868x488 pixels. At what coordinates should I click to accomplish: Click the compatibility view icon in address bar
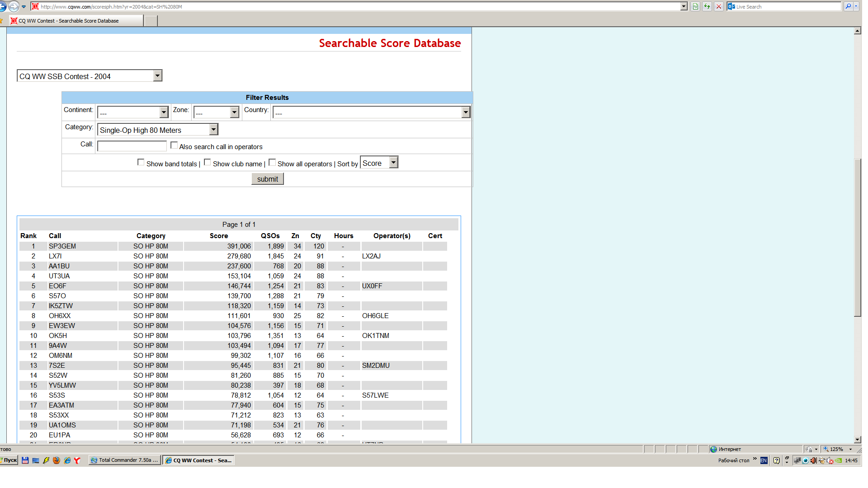695,6
